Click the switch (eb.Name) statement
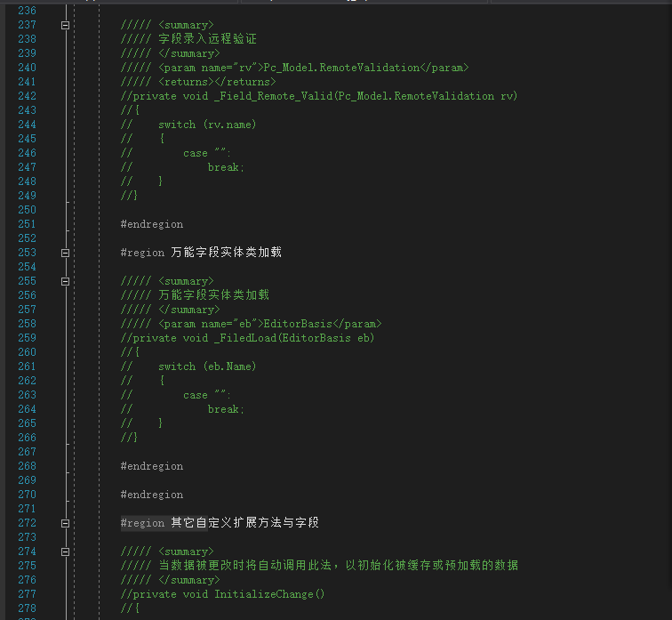Image resolution: width=672 pixels, height=620 pixels. point(206,366)
